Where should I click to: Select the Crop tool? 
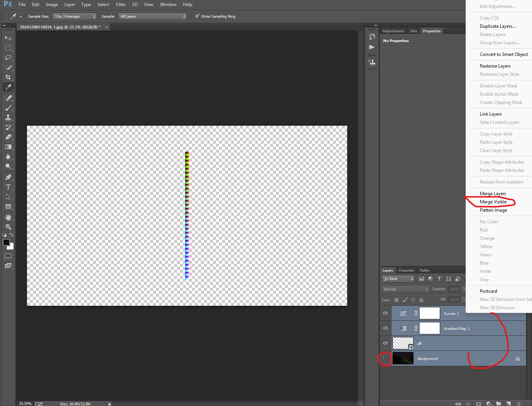click(8, 77)
